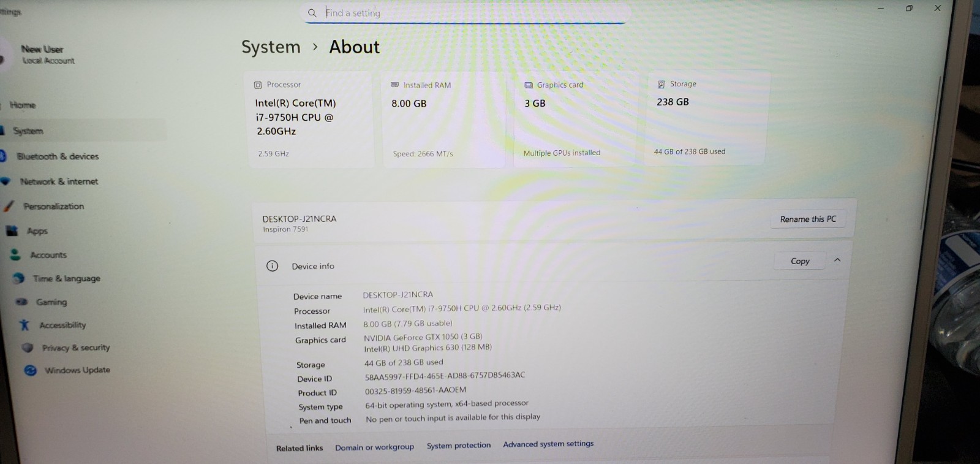Open System protection link

459,446
